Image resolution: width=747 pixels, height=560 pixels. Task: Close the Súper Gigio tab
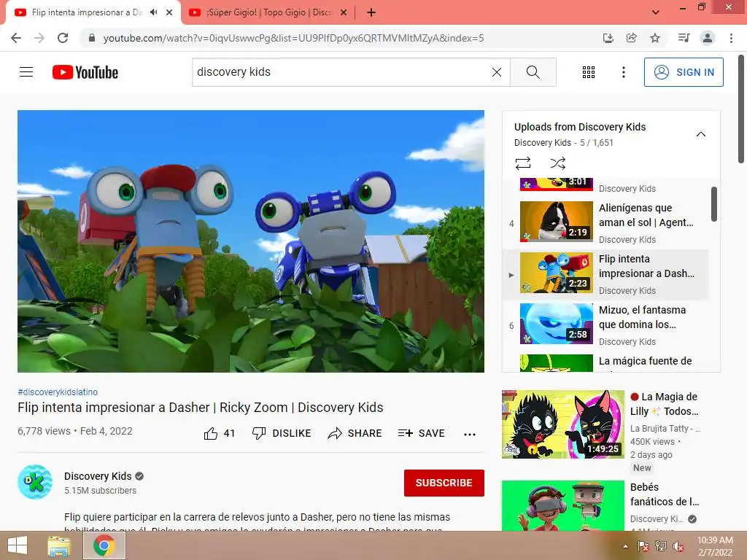click(344, 12)
